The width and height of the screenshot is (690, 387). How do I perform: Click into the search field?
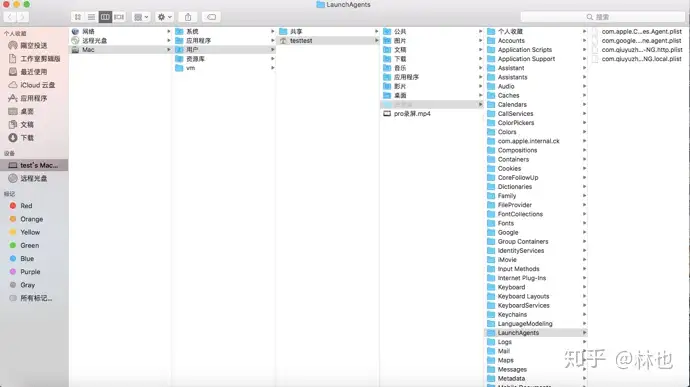pos(602,17)
